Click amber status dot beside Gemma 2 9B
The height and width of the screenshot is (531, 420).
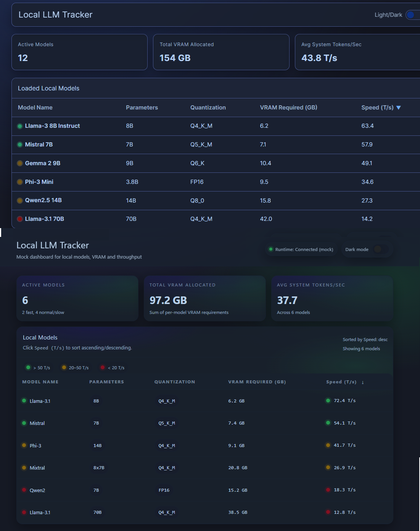(20, 163)
